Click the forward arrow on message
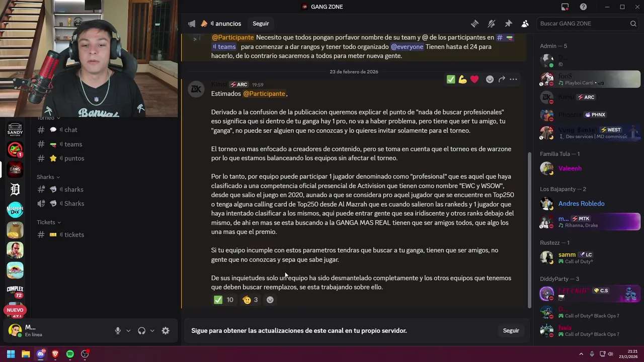 [x=502, y=79]
